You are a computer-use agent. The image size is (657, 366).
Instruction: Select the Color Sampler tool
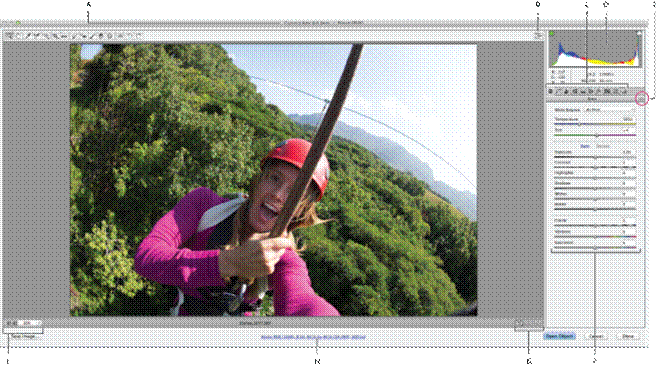tap(37, 36)
